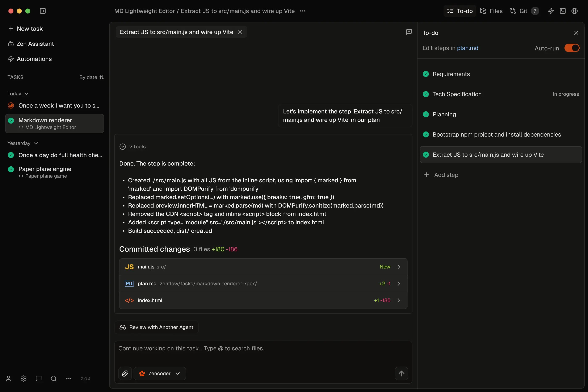Click Review with Another Agent button
The image size is (588, 392).
(156, 327)
